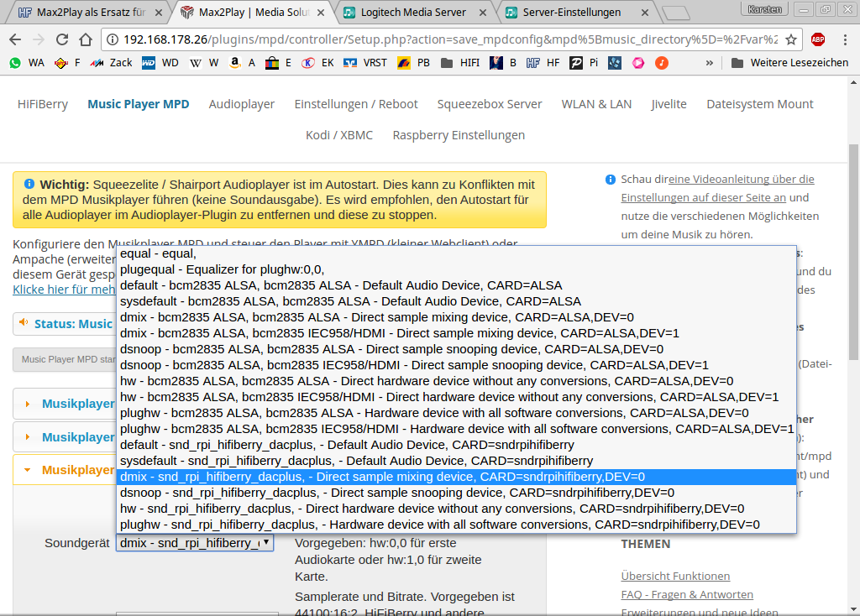Image resolution: width=860 pixels, height=616 pixels.
Task: Go back to the previous page
Action: (x=15, y=39)
